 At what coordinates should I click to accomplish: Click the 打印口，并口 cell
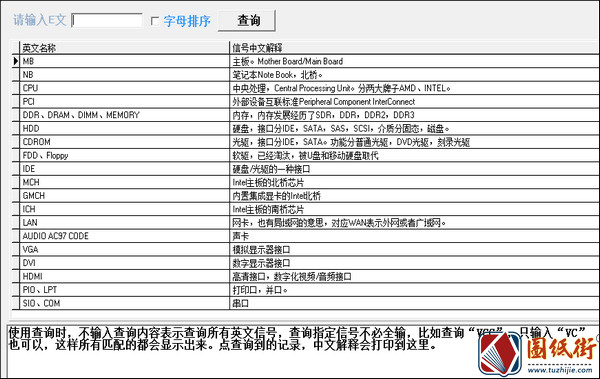[x=414, y=290]
